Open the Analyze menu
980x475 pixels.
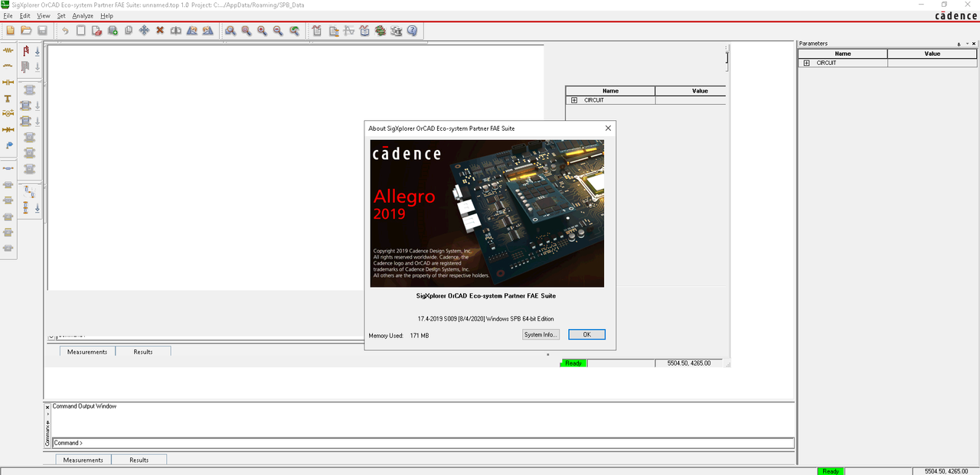83,15
